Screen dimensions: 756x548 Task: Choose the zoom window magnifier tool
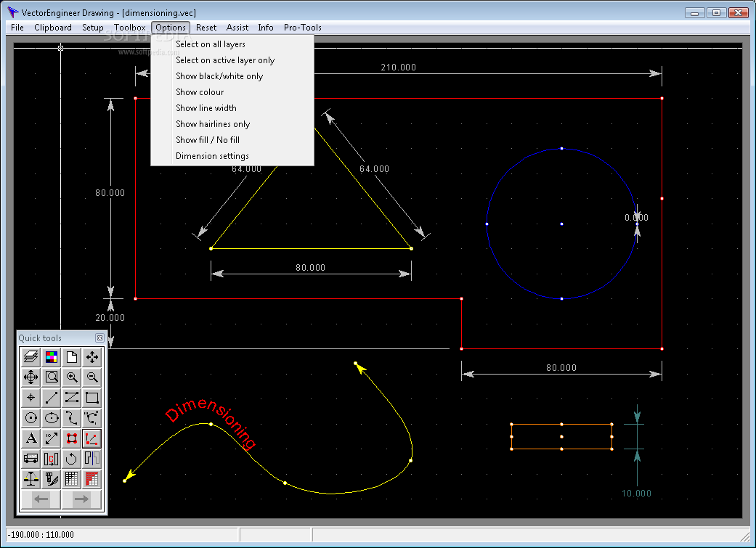coord(51,377)
